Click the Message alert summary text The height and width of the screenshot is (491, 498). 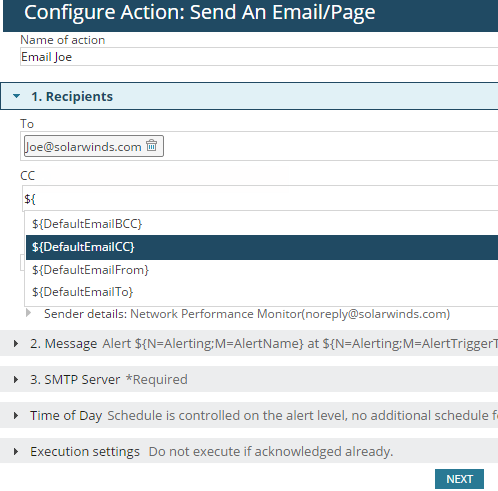[300, 343]
